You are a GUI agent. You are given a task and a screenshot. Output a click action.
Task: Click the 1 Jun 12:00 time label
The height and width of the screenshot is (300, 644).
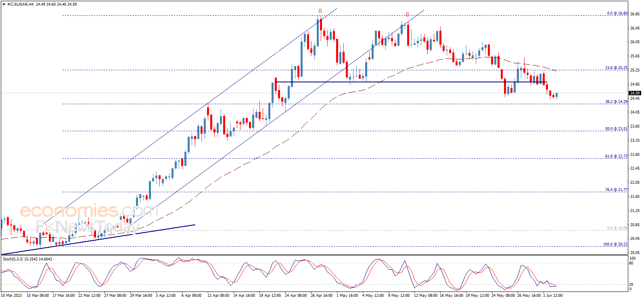point(553,296)
